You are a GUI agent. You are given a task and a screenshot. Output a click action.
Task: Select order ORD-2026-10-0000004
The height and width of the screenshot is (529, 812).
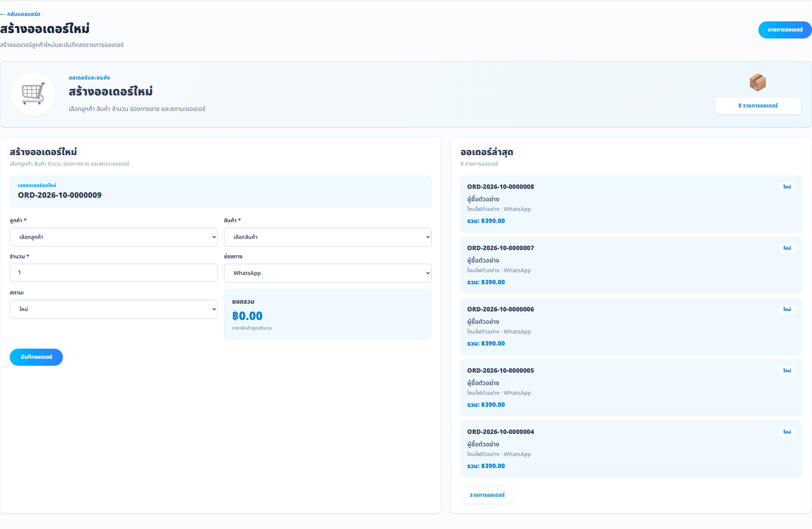coord(631,449)
